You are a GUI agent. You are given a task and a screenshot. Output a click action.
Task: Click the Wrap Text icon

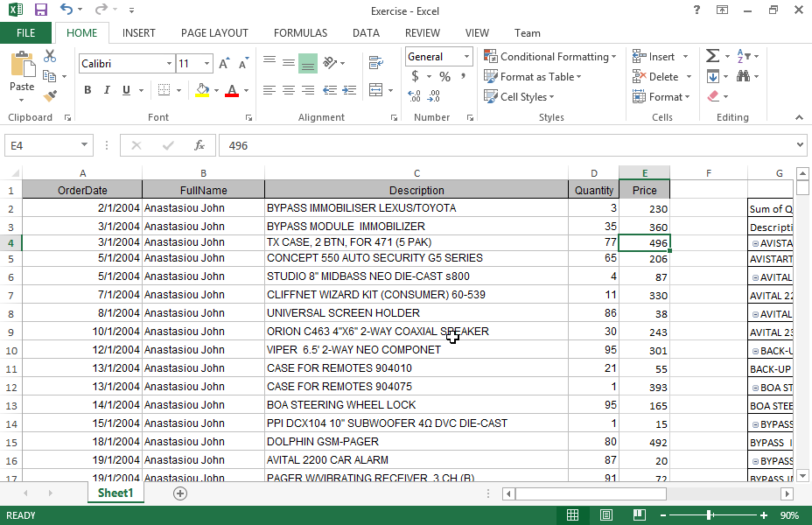tap(376, 63)
